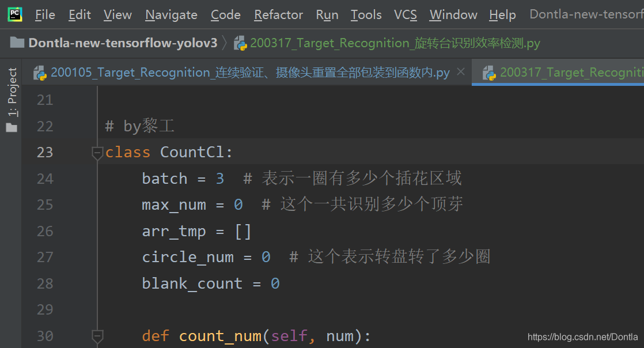The width and height of the screenshot is (644, 348).
Task: Click the Python file icon on the 200317 tab
Action: tap(490, 72)
